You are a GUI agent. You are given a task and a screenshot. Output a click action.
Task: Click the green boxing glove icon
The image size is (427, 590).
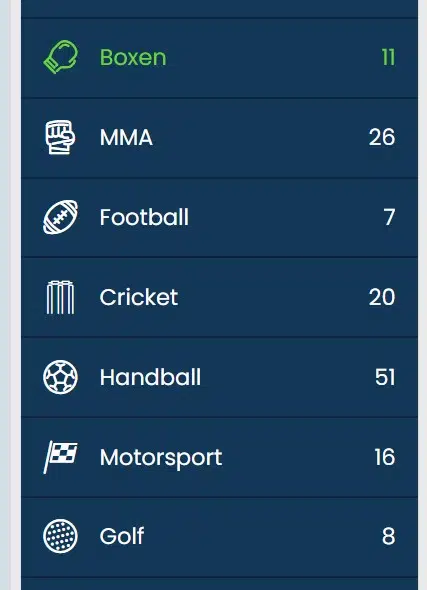(61, 57)
